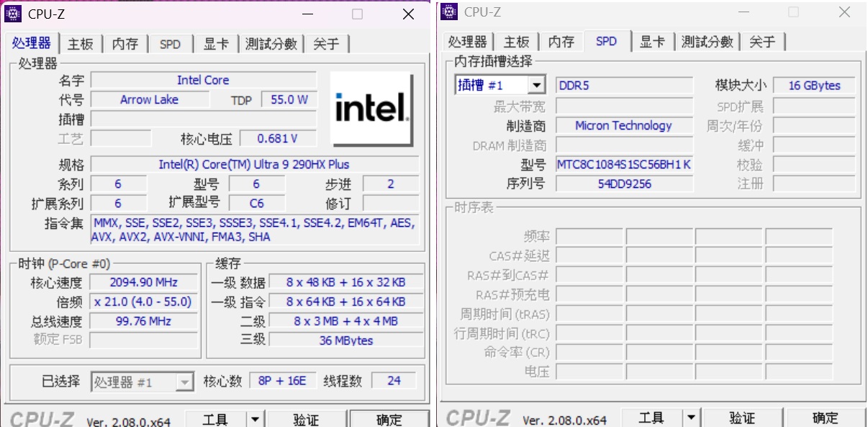Select 測試分數 tab in right window

pyautogui.click(x=707, y=42)
